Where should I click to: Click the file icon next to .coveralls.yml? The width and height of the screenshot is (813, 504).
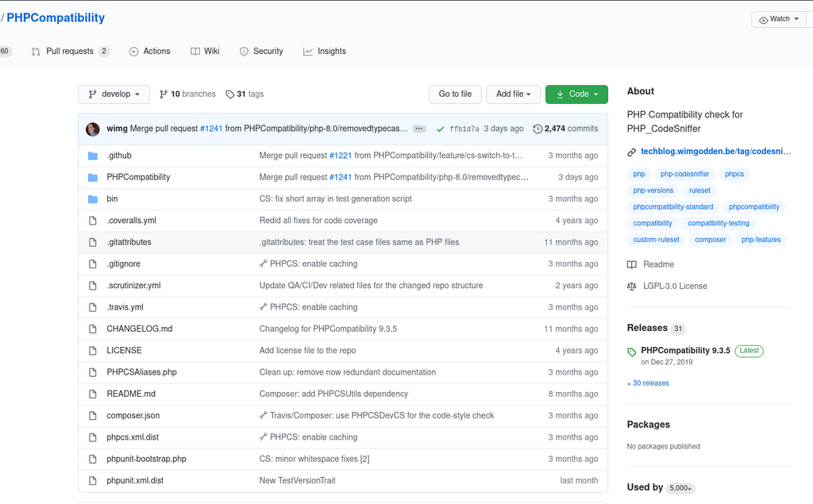[93, 221]
